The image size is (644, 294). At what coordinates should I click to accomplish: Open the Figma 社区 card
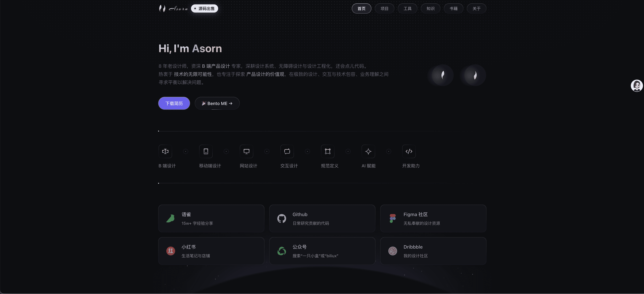point(433,218)
